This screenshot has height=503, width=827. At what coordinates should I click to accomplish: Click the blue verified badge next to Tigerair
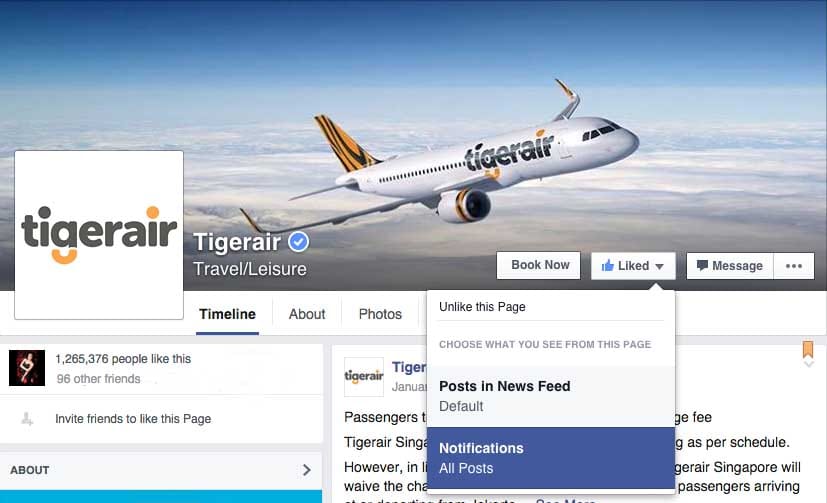pyautogui.click(x=299, y=242)
